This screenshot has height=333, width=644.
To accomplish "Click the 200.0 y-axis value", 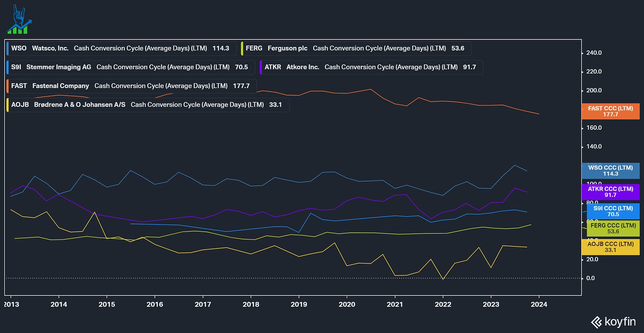I will pyautogui.click(x=594, y=90).
